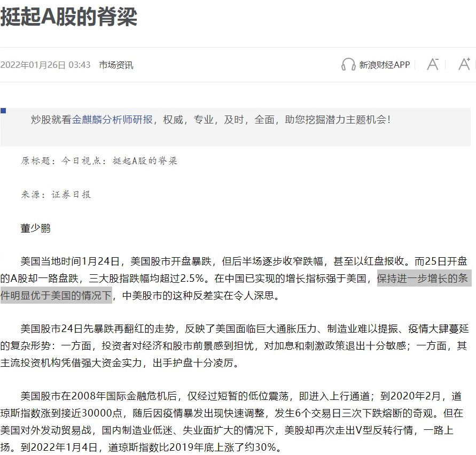Click the headphone listen icon
Viewport: 476px width, 455px height.
pos(348,64)
